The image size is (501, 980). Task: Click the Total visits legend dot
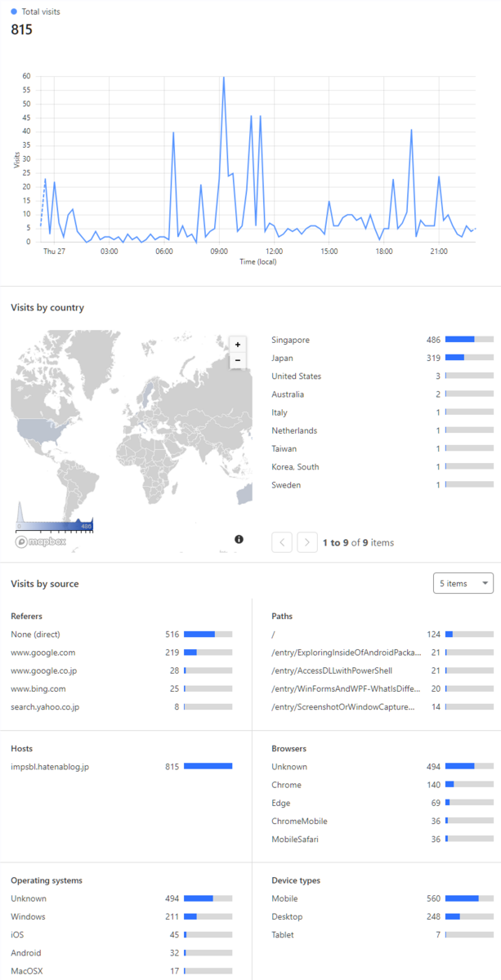(x=14, y=11)
